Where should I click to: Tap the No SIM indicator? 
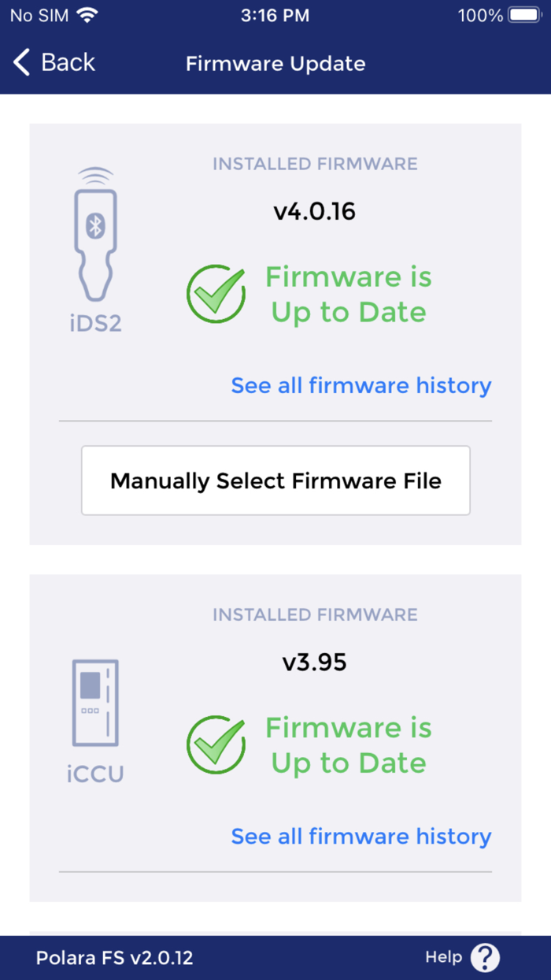39,14
